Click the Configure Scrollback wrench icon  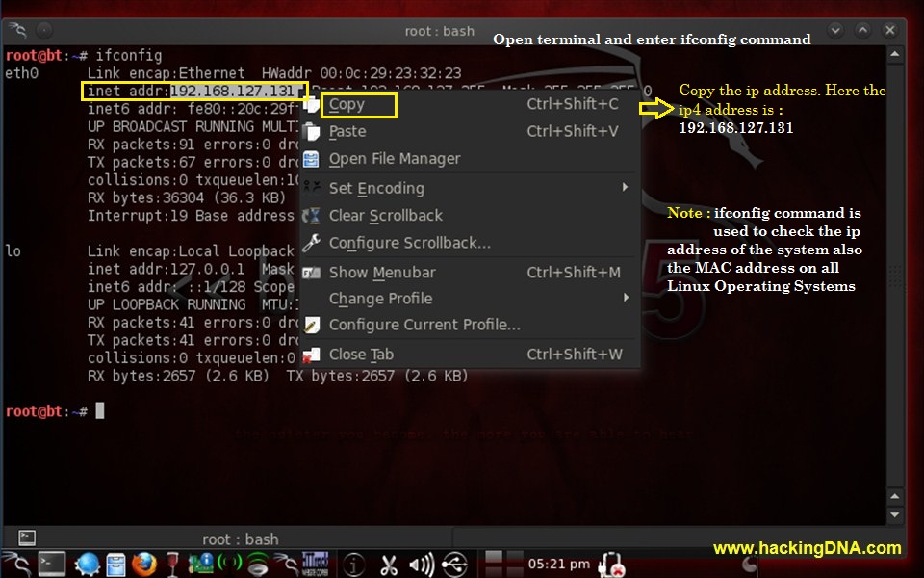click(x=311, y=242)
